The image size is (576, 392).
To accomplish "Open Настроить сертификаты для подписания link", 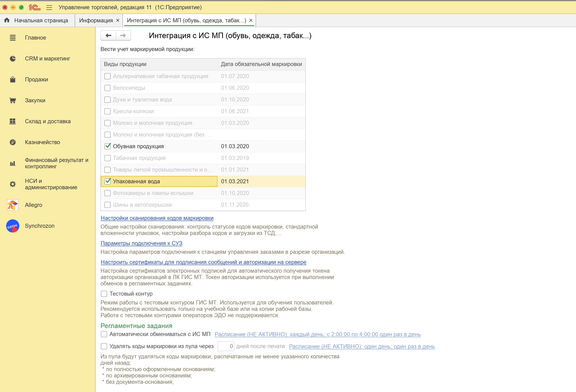I will tap(203, 262).
